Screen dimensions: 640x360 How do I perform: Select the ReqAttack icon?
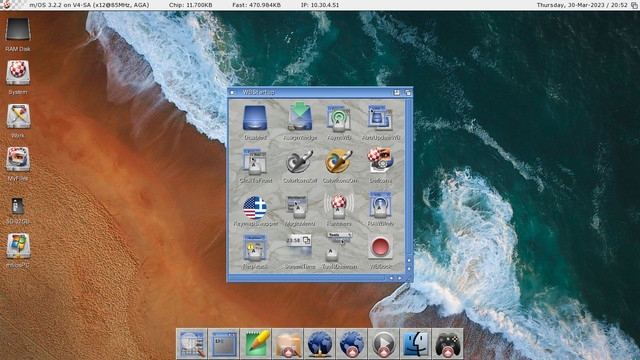[255, 248]
